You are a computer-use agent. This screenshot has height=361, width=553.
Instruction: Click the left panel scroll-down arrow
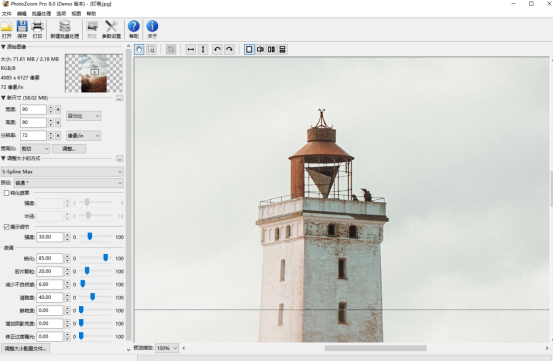coord(128,349)
